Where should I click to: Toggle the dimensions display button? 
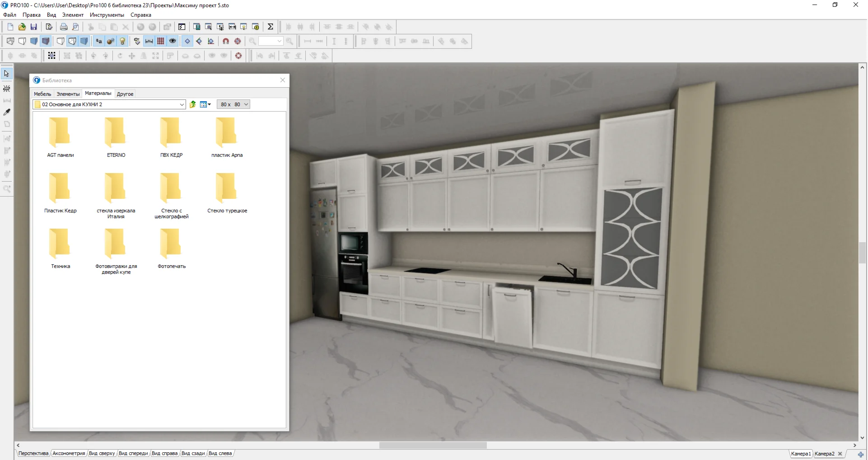149,41
